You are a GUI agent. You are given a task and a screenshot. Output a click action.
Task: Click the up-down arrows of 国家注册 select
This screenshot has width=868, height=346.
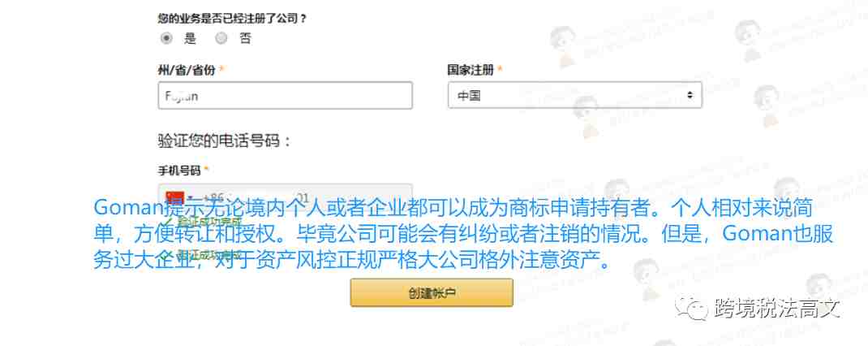pyautogui.click(x=690, y=95)
